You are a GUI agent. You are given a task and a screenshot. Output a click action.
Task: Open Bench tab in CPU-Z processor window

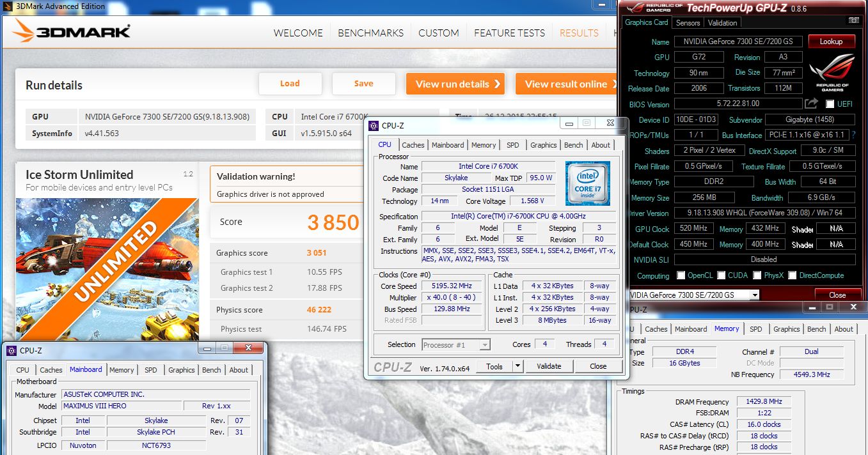click(x=573, y=145)
